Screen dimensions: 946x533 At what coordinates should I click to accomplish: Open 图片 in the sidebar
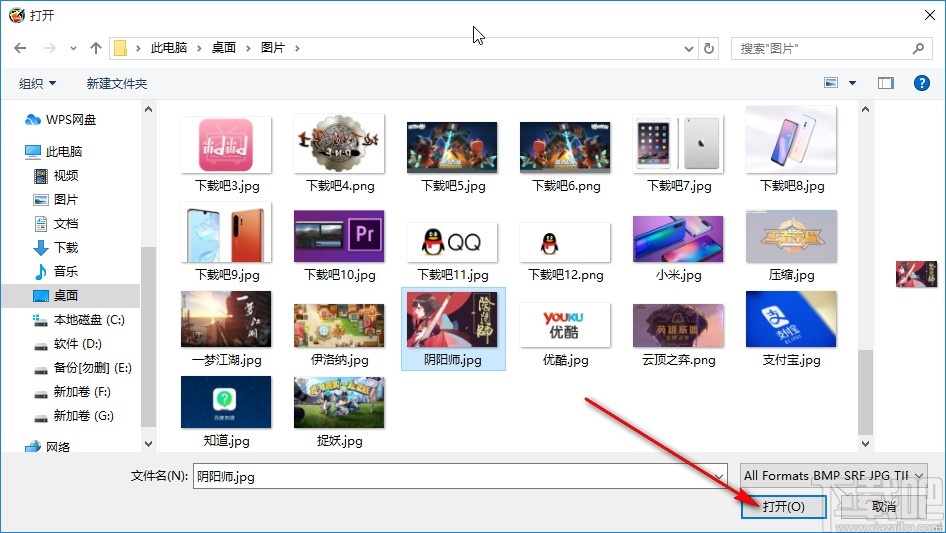[x=56, y=200]
